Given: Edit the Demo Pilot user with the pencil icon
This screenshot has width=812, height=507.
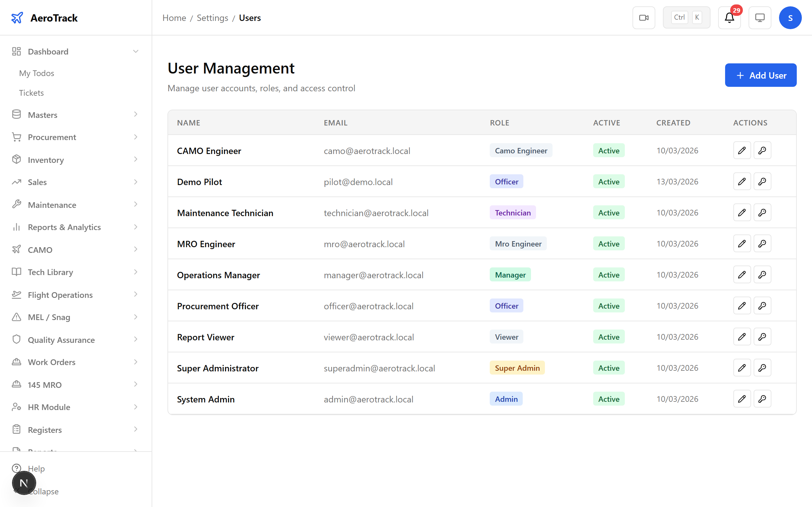Looking at the screenshot, I should pyautogui.click(x=742, y=181).
